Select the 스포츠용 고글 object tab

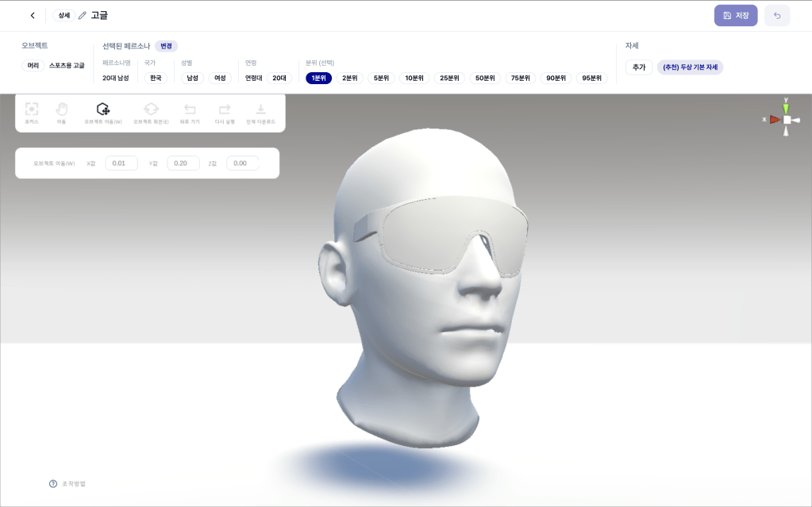tap(67, 65)
